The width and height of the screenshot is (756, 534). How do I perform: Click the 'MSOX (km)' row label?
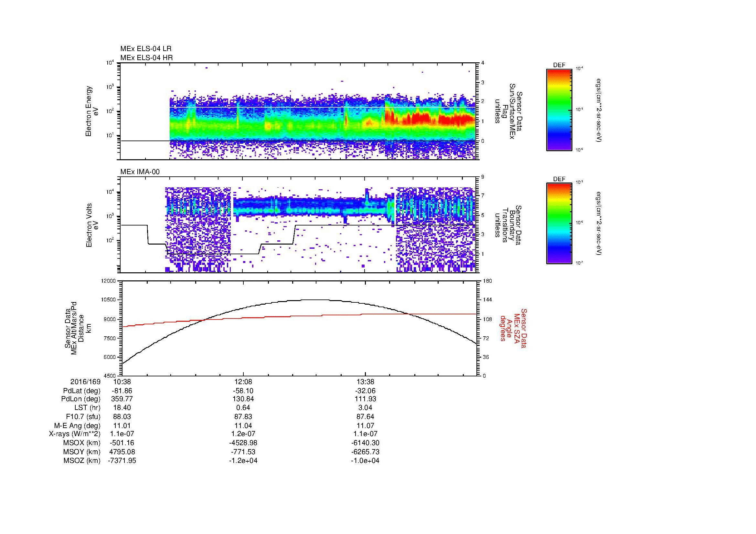pos(82,443)
